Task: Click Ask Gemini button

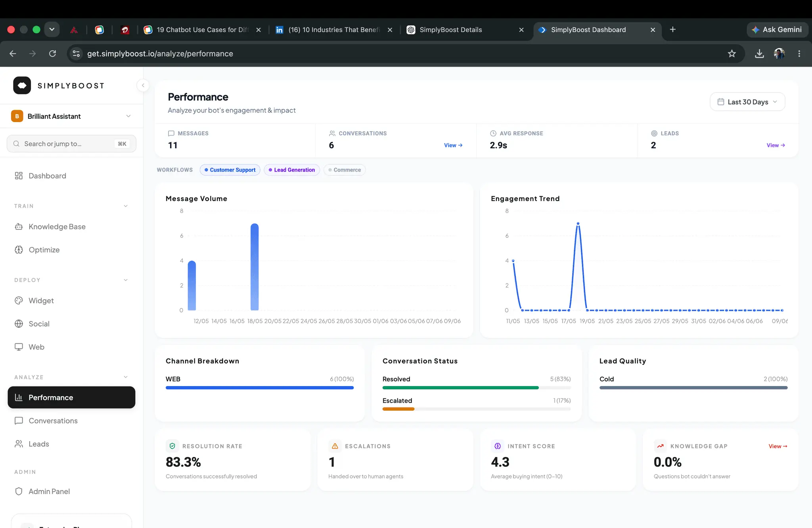Action: 777,30
